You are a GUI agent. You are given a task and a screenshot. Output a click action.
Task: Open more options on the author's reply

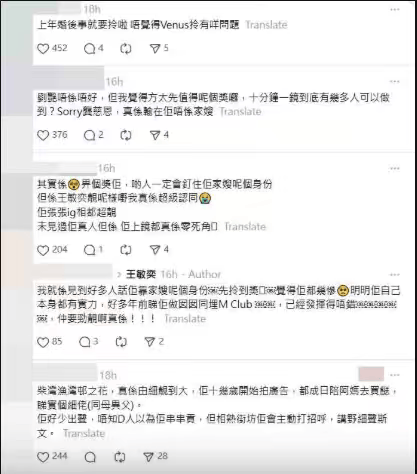[395, 275]
